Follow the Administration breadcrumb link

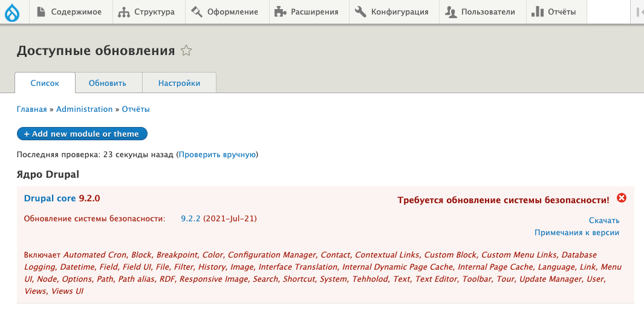84,109
